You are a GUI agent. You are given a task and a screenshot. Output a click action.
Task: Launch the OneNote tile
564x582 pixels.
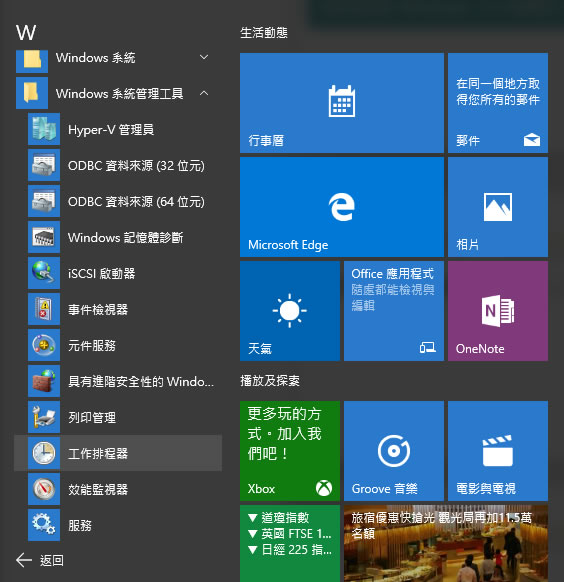click(x=498, y=311)
